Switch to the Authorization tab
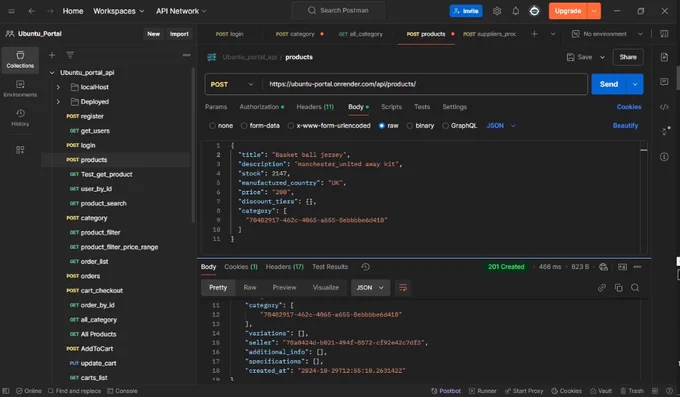The height and width of the screenshot is (397, 680). 262,107
